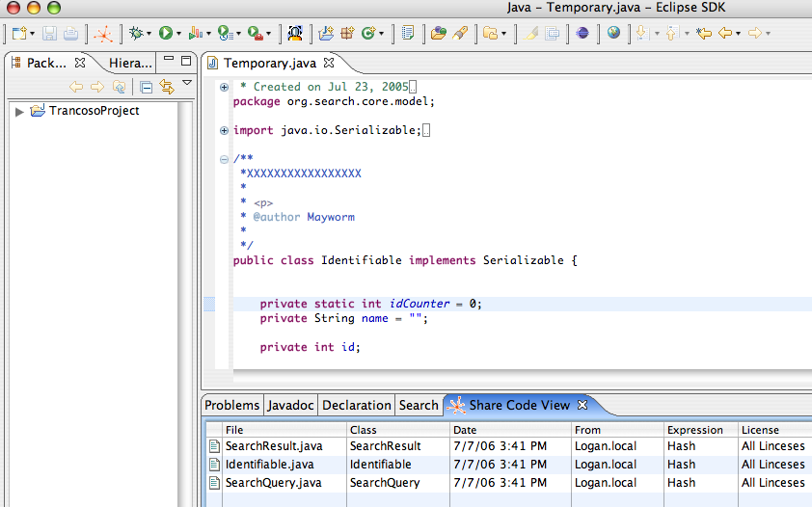Click the Open Type folder icon

click(x=438, y=34)
